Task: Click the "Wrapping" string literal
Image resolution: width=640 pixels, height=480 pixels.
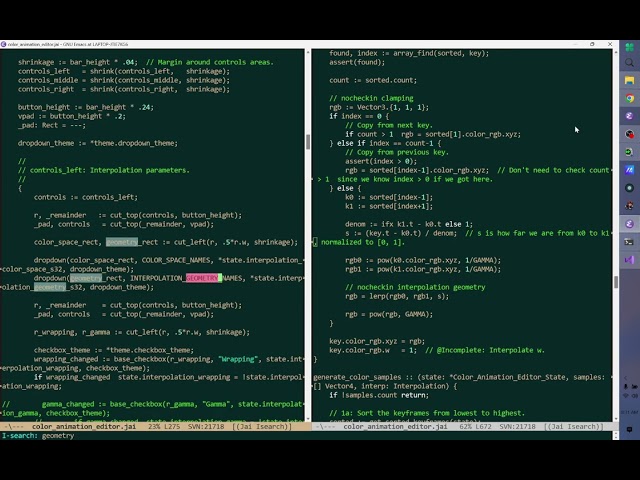Action: point(239,359)
